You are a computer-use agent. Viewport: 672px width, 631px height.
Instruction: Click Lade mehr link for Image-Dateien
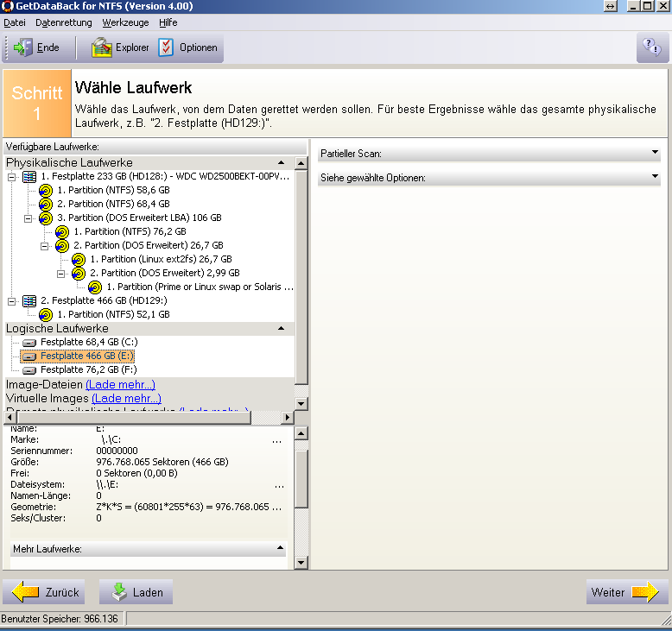tap(120, 385)
